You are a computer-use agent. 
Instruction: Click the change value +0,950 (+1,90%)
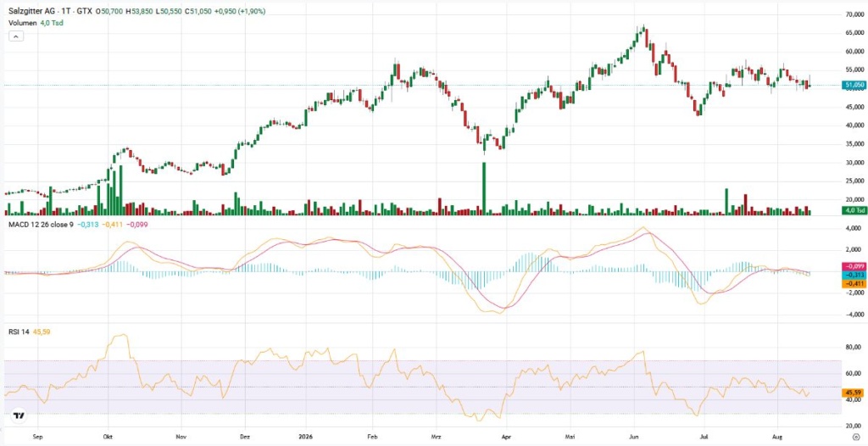pyautogui.click(x=239, y=11)
